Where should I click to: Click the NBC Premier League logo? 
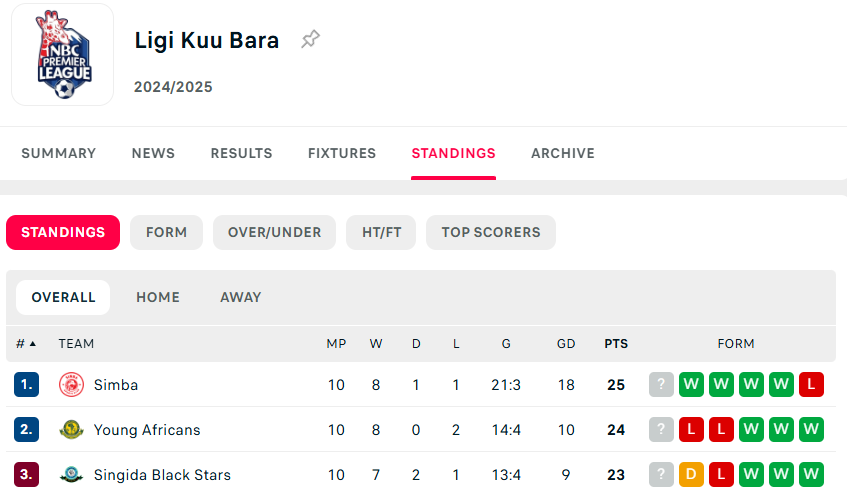63,55
